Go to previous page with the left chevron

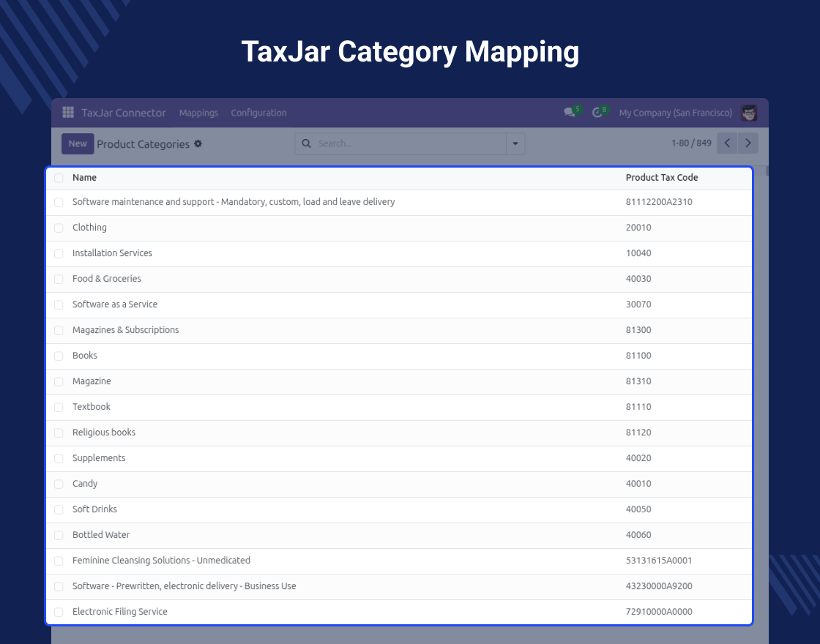[x=727, y=143]
